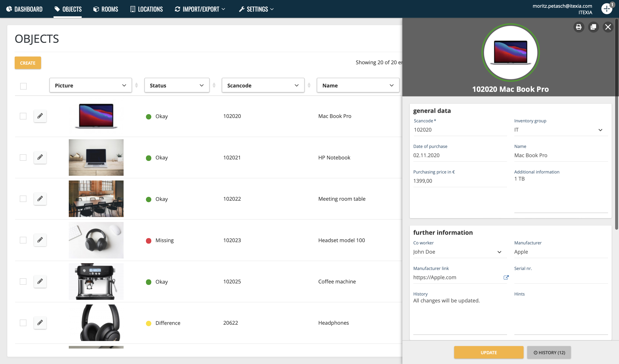Click the red Missing status dot
Screen dimensions: 619x364
pyautogui.click(x=148, y=240)
